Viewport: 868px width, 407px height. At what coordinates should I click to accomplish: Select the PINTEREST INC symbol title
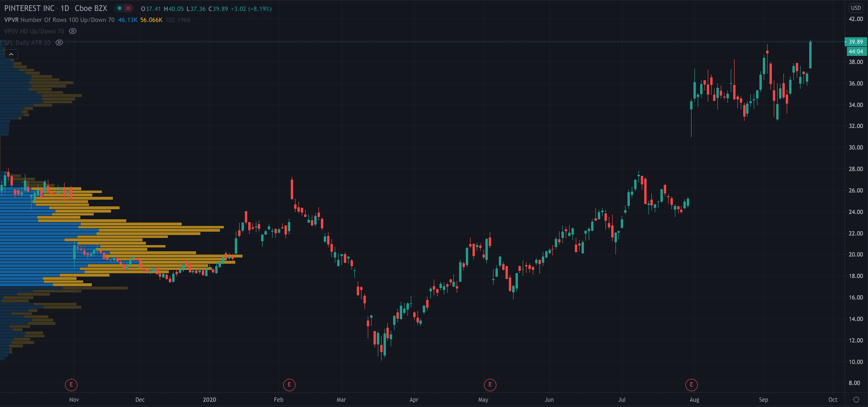[x=29, y=9]
